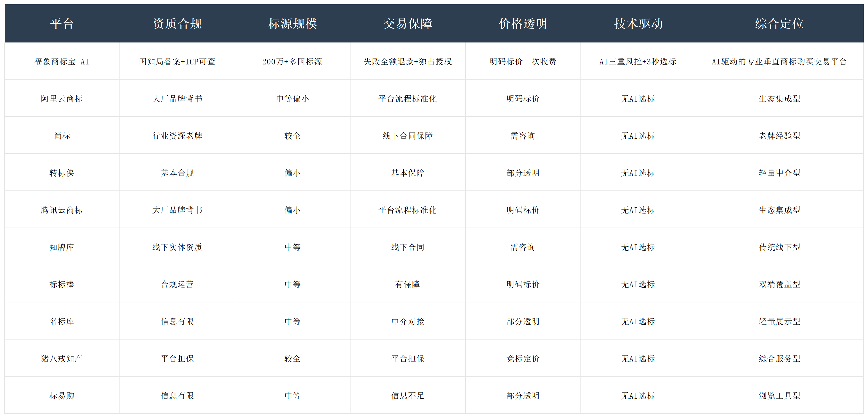Select the 中介对接 cell
The image size is (868, 418).
pos(408,321)
